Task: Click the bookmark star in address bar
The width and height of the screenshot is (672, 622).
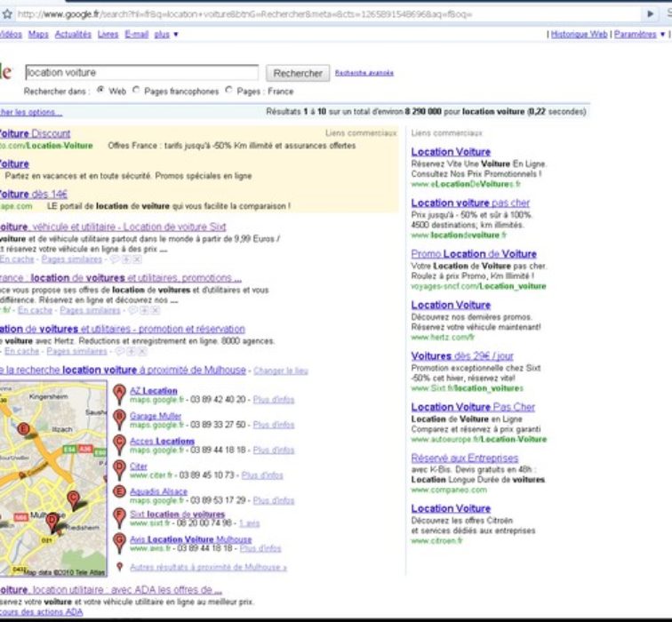Action: 7,14
